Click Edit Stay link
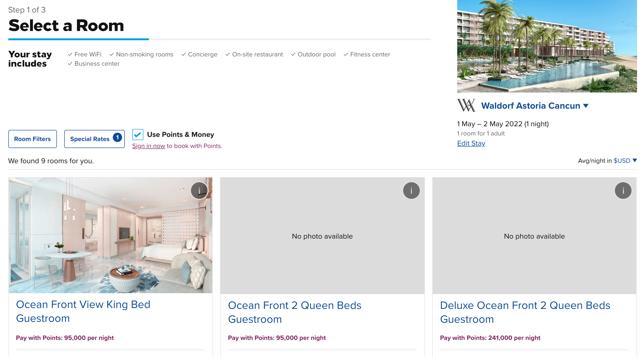The height and width of the screenshot is (357, 644). pyautogui.click(x=471, y=143)
